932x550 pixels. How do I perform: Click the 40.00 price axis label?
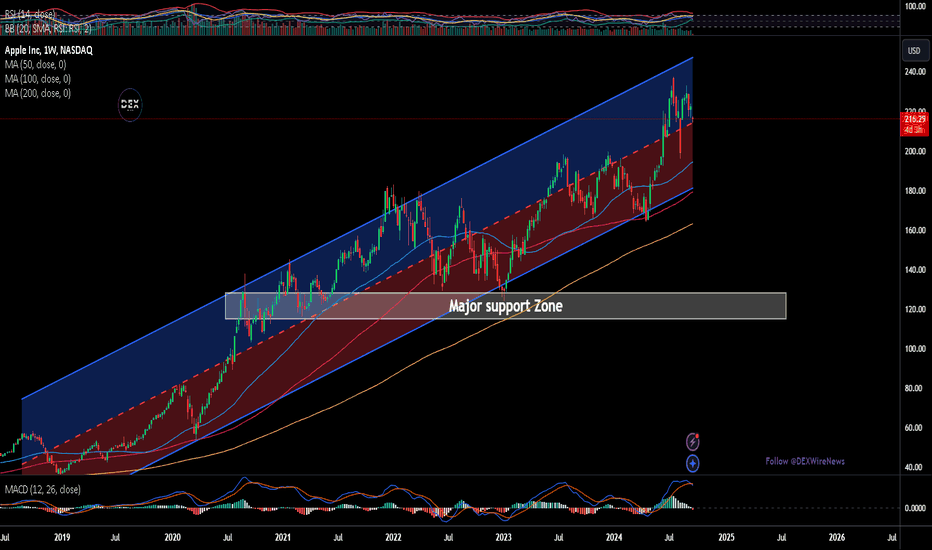[x=915, y=467]
